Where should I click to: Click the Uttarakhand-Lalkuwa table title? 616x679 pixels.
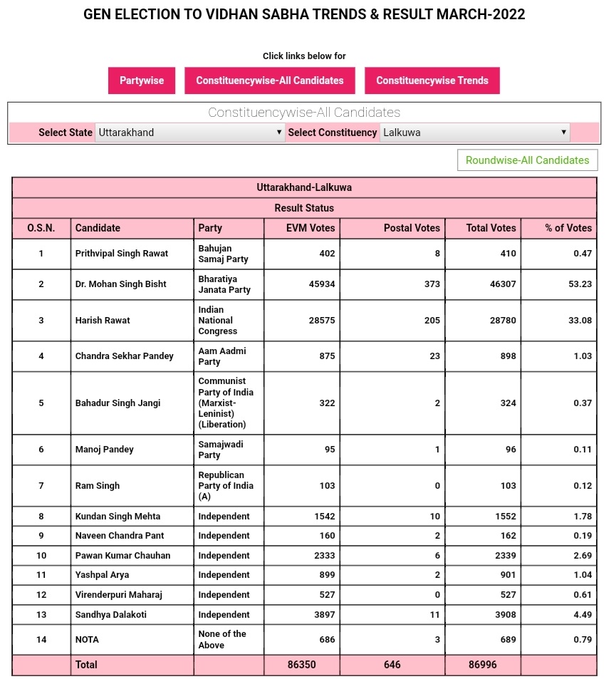(304, 187)
